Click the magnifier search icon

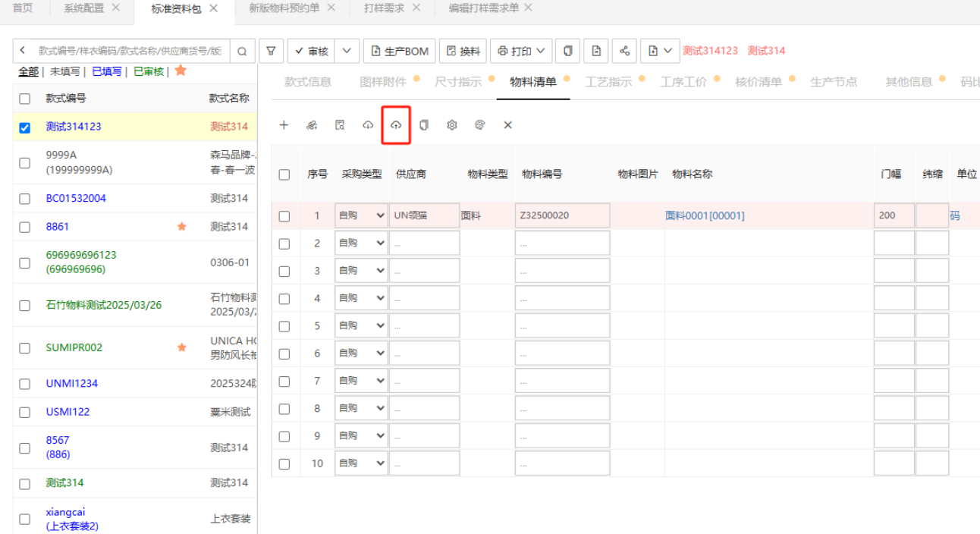pos(241,52)
